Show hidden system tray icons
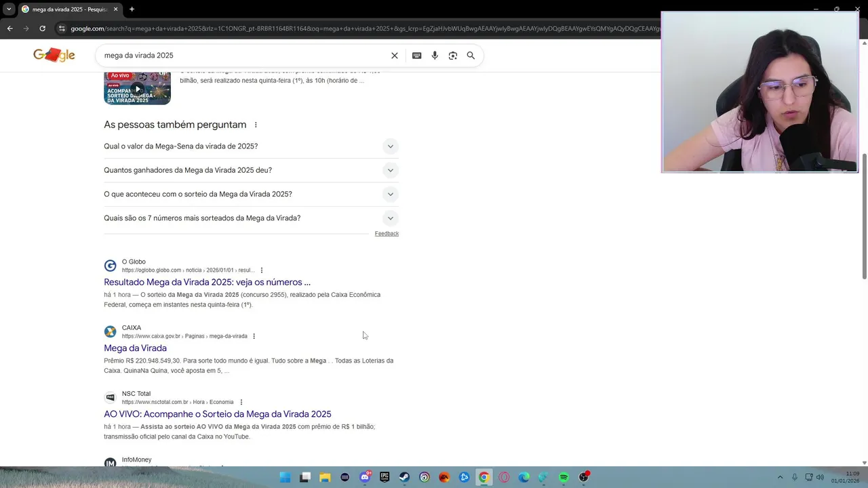Screen dimensions: 868x488 pyautogui.click(x=780, y=477)
